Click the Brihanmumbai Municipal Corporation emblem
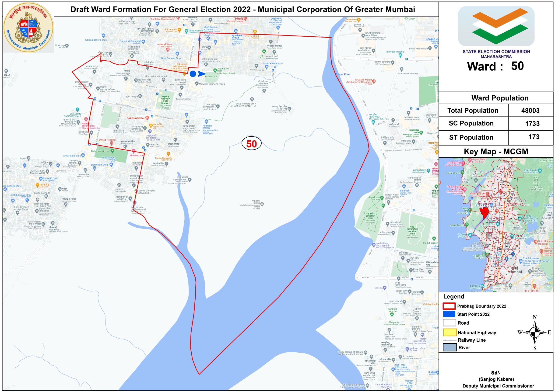Screen dimensions: 555x392 pyautogui.click(x=28, y=28)
